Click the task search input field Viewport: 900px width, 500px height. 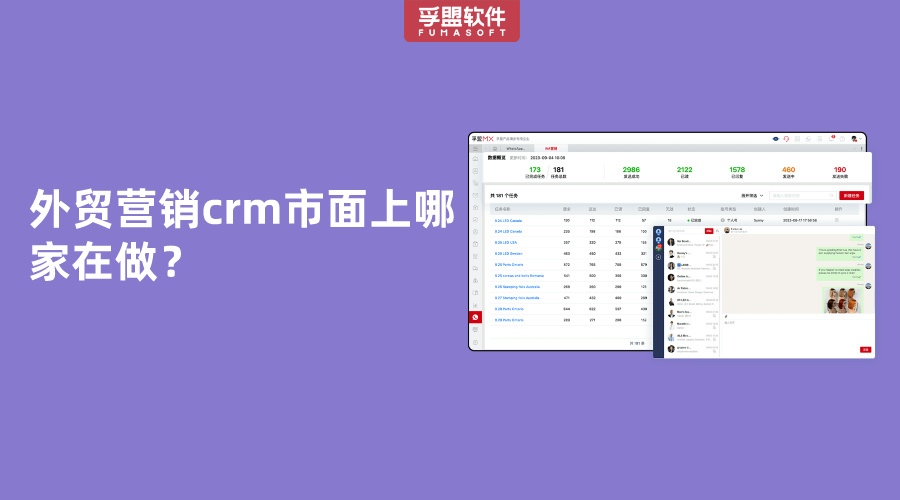pyautogui.click(x=802, y=196)
